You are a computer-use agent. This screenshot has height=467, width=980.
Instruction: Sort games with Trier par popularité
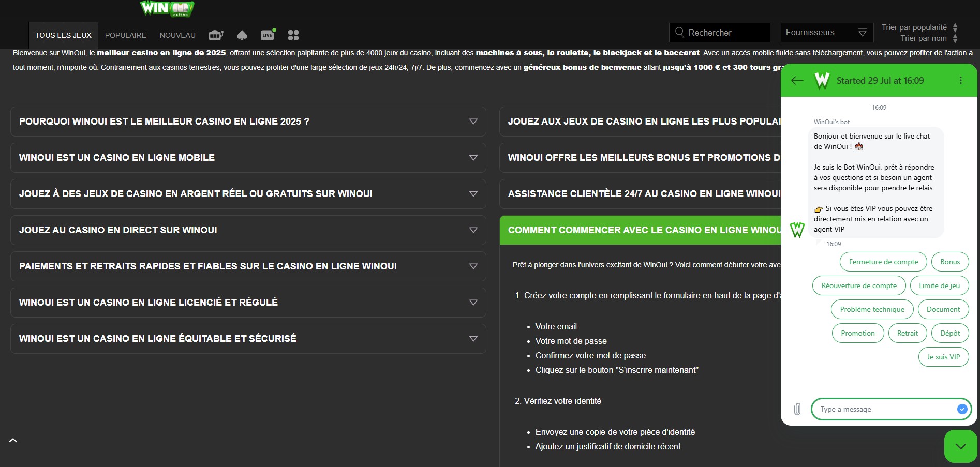click(x=919, y=27)
